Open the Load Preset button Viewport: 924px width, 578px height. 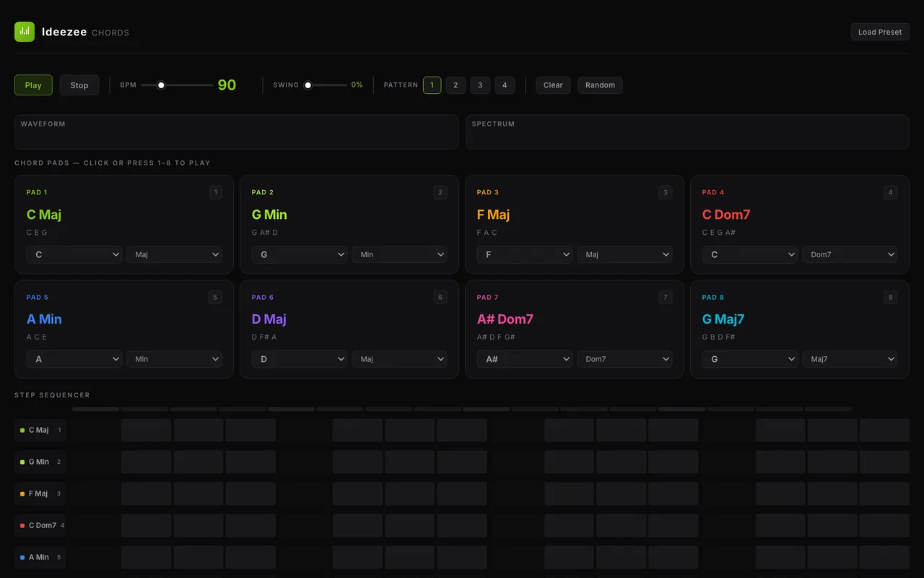(x=880, y=32)
